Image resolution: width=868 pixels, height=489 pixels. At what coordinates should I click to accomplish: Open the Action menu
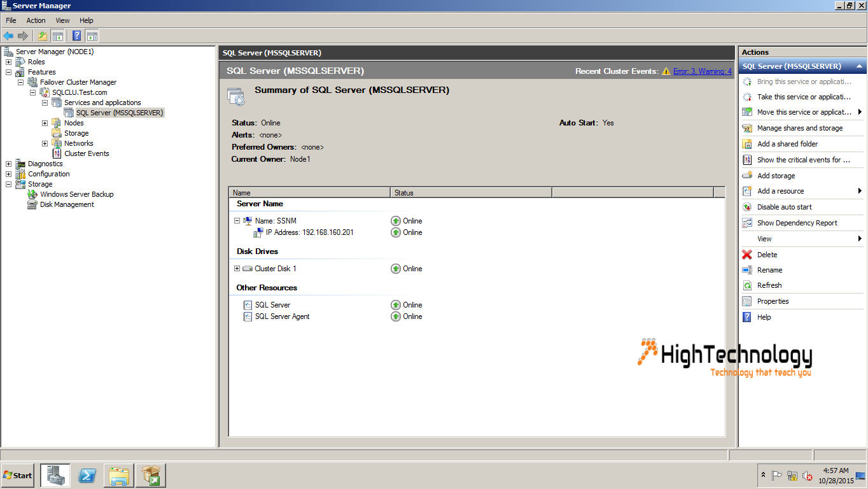pos(36,20)
